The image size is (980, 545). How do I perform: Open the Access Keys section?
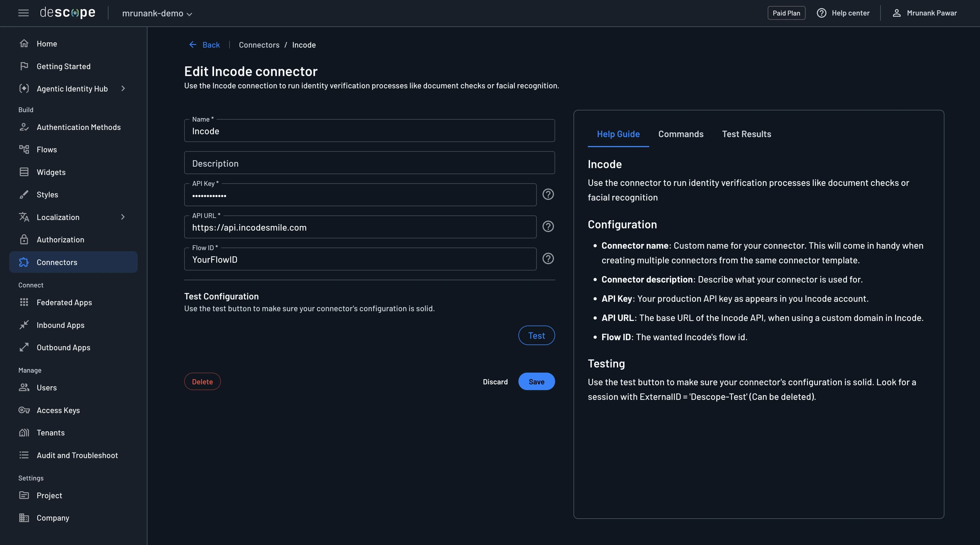pos(58,410)
